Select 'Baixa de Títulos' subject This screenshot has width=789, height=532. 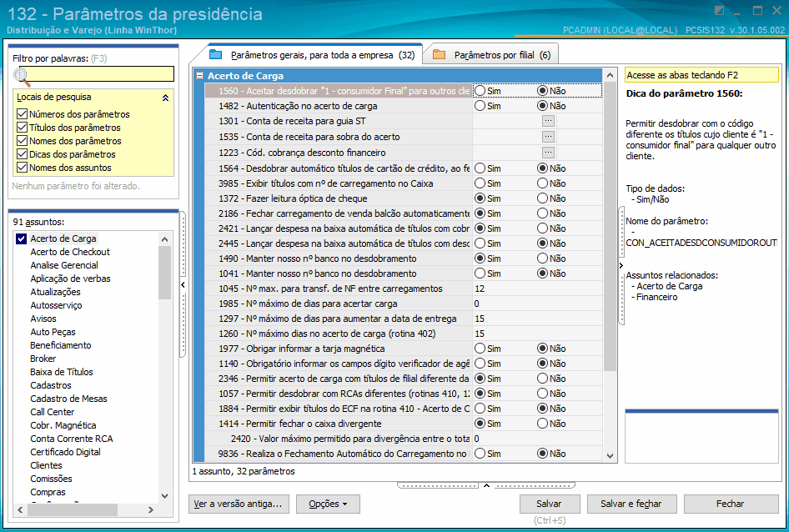click(x=62, y=372)
